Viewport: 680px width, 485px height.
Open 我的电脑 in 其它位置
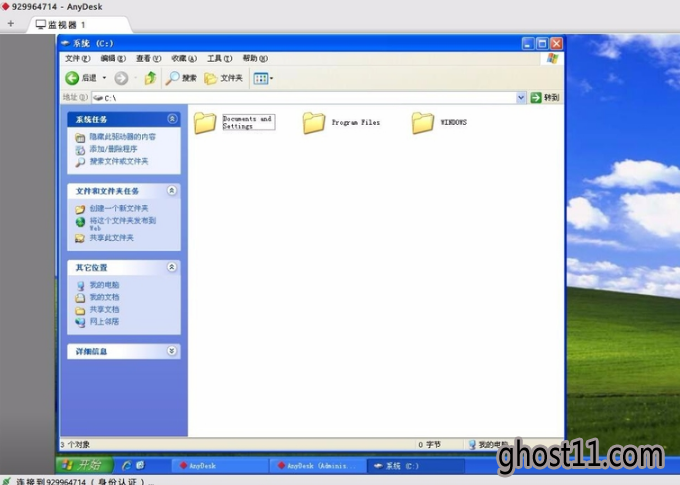click(x=104, y=285)
